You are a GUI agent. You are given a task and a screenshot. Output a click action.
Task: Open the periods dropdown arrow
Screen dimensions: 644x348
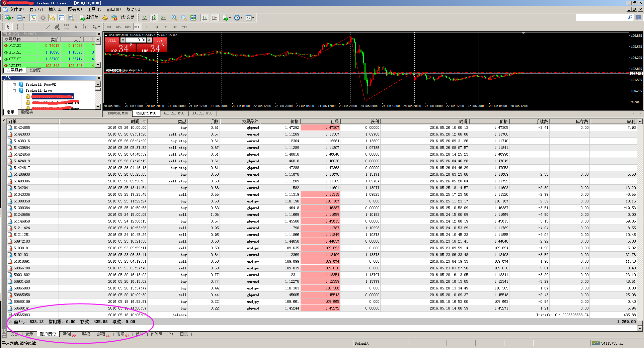tap(242, 18)
